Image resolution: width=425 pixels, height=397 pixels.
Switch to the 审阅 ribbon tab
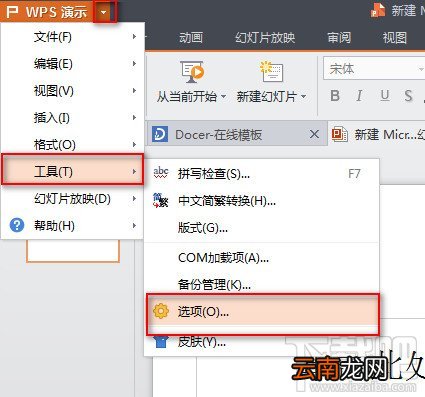(339, 38)
